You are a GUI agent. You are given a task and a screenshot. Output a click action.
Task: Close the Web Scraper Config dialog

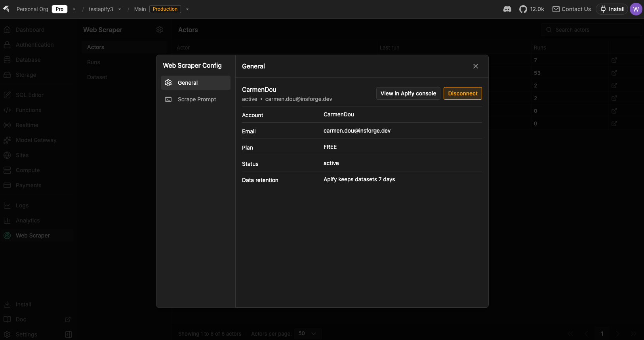[x=476, y=66]
